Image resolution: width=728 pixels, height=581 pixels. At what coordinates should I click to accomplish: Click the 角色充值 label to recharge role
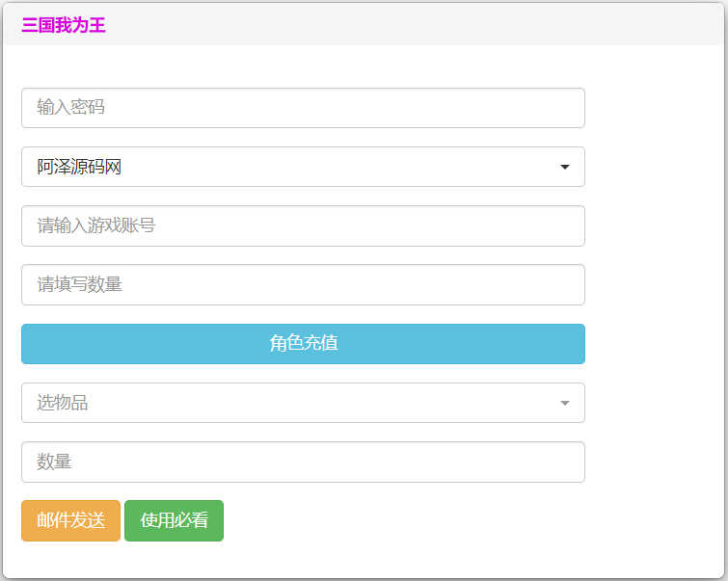303,344
